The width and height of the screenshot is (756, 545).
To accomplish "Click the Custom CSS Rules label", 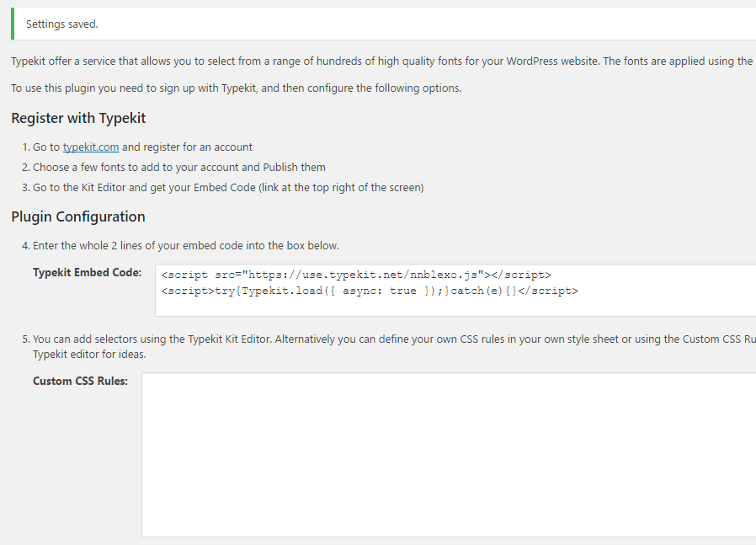I will pos(81,381).
